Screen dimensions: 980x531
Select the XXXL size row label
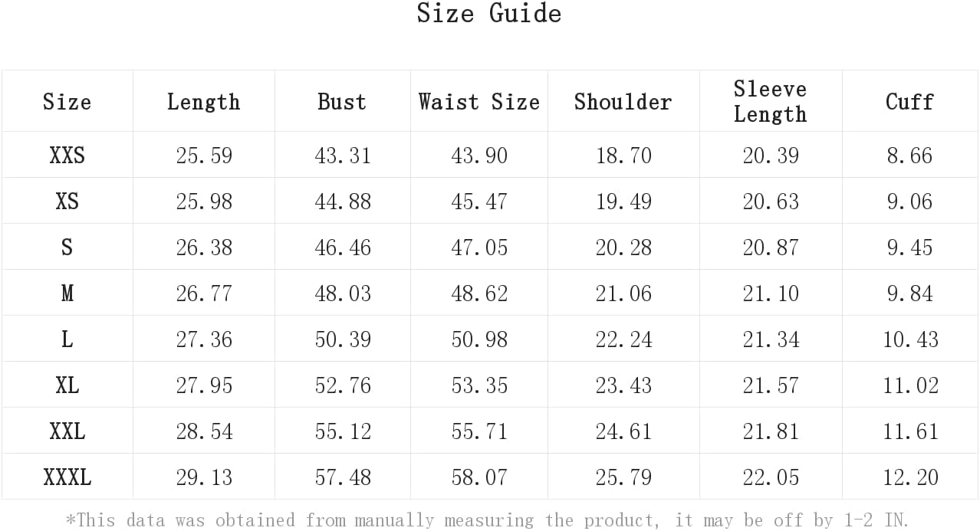click(67, 477)
